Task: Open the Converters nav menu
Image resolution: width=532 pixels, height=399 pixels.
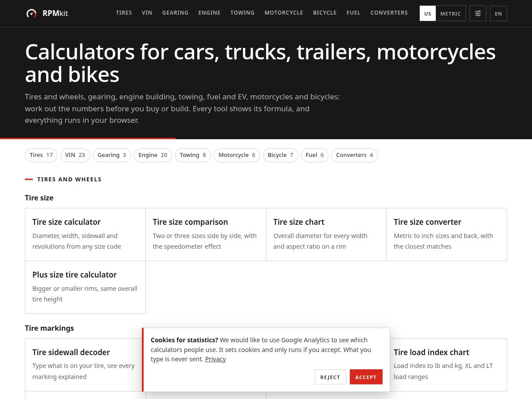Action: point(389,13)
